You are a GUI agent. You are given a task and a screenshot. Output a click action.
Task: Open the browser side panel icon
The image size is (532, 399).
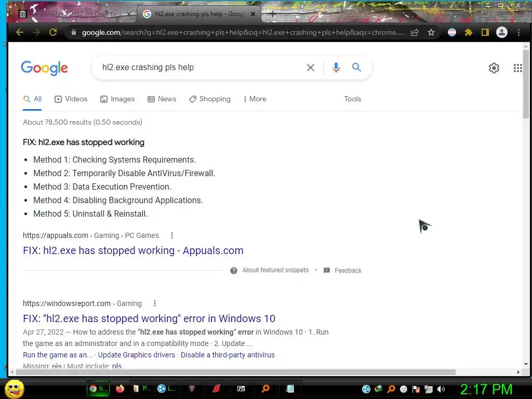pos(485,32)
